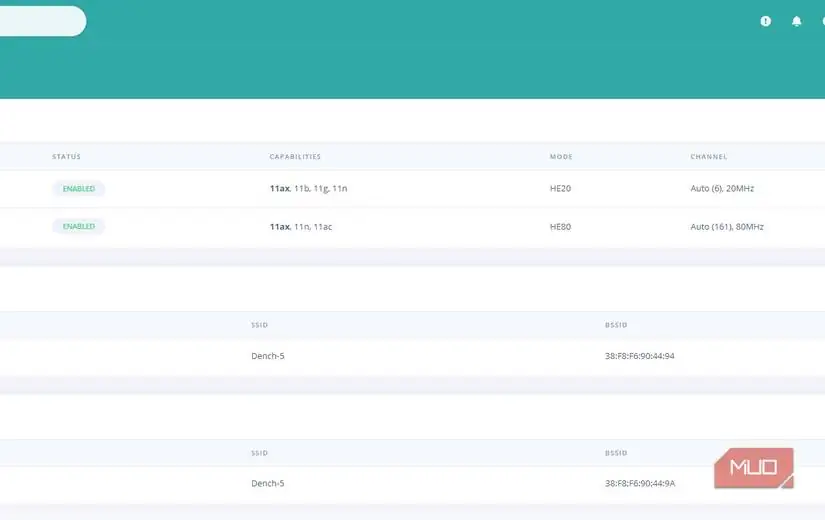This screenshot has height=520, width=825.
Task: Select the STATUS column header
Action: click(66, 156)
